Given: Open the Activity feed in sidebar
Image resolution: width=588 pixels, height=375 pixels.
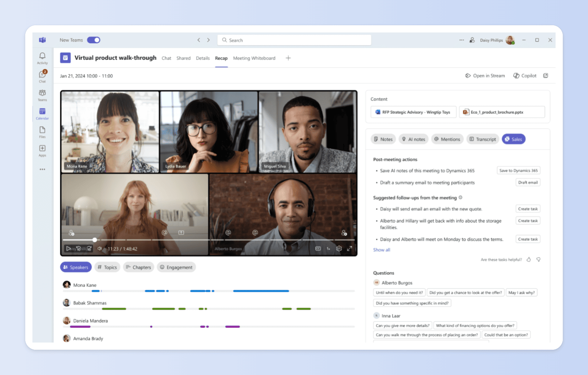Looking at the screenshot, I should click(x=42, y=58).
